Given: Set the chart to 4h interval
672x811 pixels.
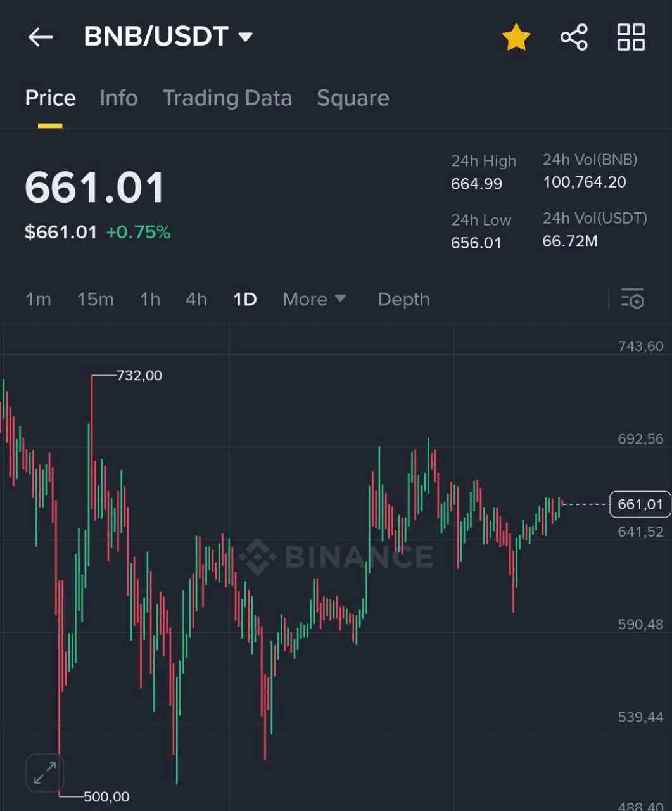Looking at the screenshot, I should point(196,299).
